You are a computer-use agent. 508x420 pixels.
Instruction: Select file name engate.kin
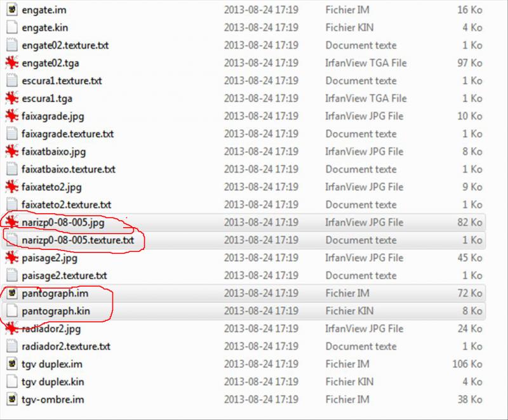[45, 28]
